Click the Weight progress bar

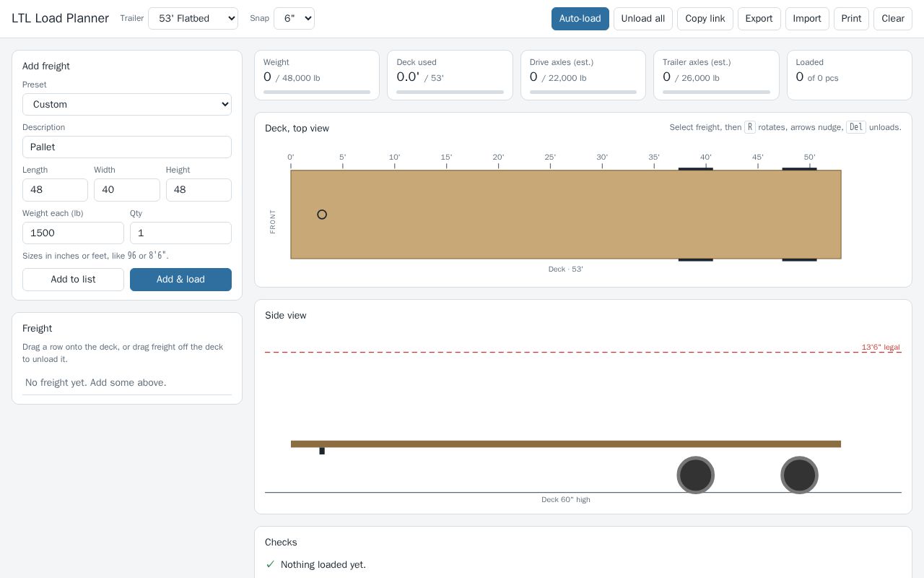tap(317, 92)
